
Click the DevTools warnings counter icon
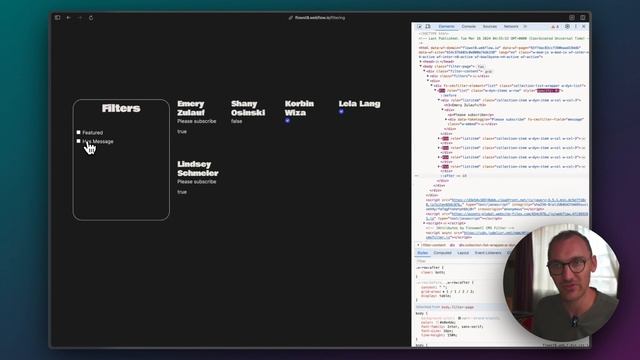pos(555,27)
